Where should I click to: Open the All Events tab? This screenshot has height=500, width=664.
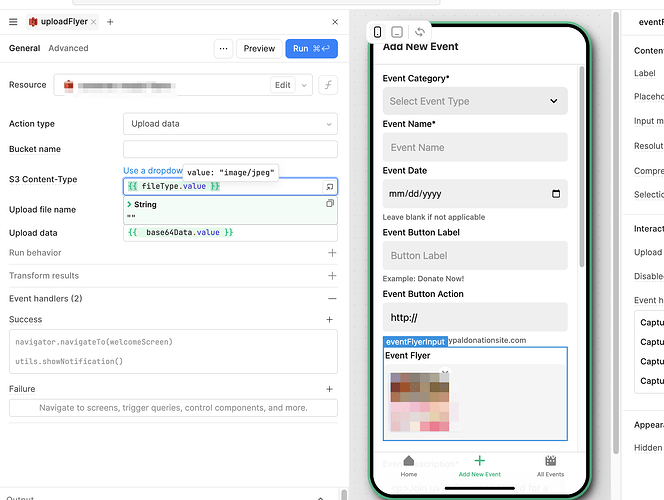550,466
